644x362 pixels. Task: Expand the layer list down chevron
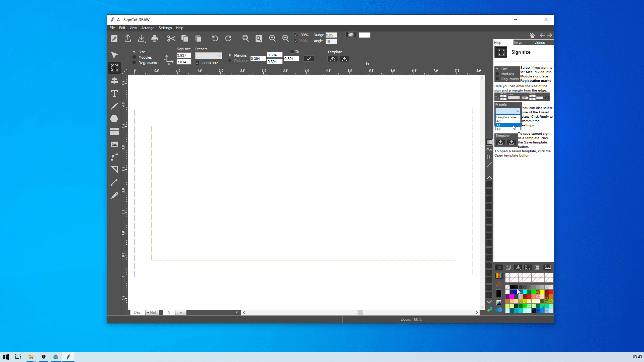click(x=489, y=302)
